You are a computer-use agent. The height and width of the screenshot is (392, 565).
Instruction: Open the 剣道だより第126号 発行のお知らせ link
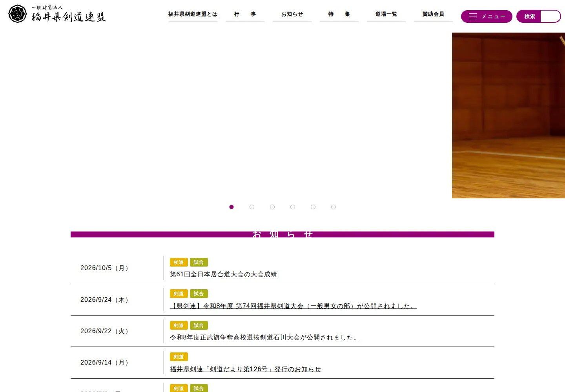coord(246,369)
